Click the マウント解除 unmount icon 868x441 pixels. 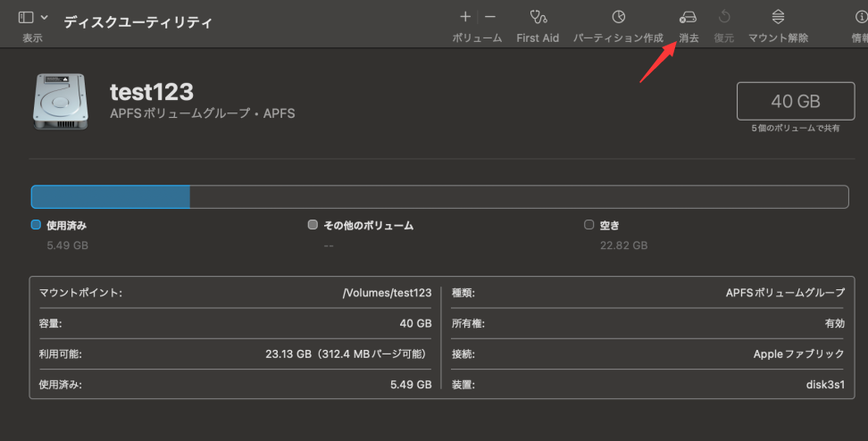point(778,17)
